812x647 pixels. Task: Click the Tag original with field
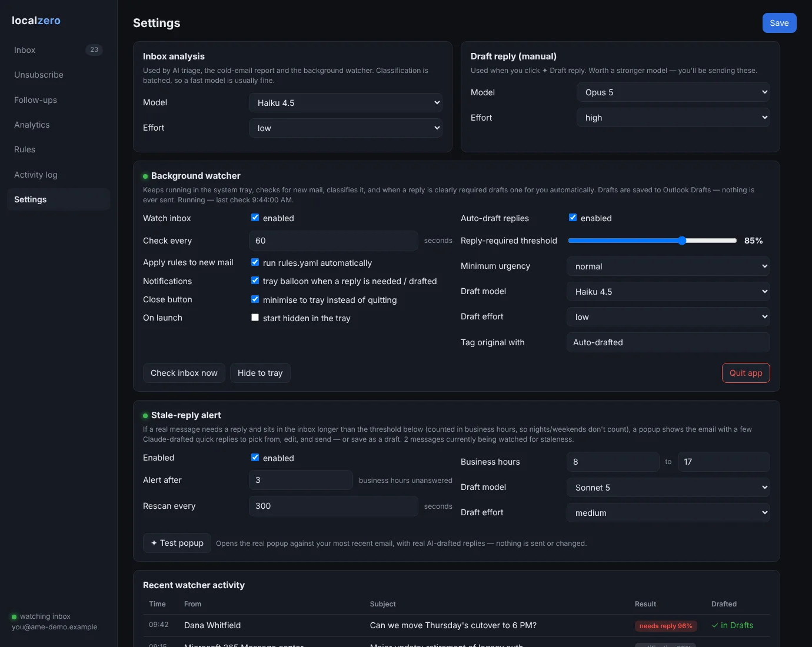tap(668, 342)
